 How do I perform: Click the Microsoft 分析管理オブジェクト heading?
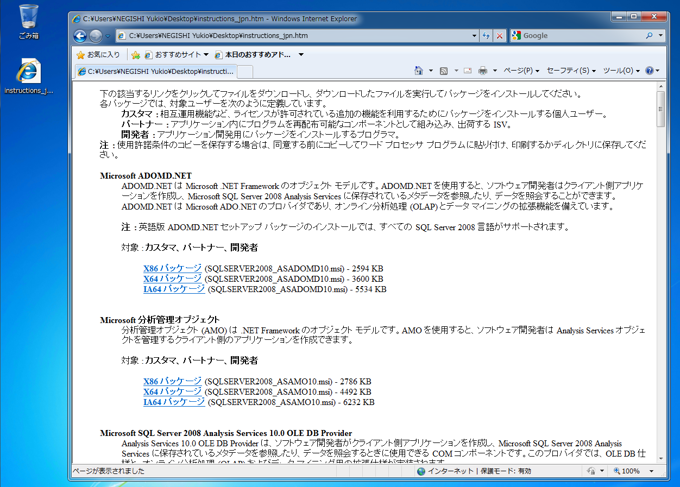[160, 320]
